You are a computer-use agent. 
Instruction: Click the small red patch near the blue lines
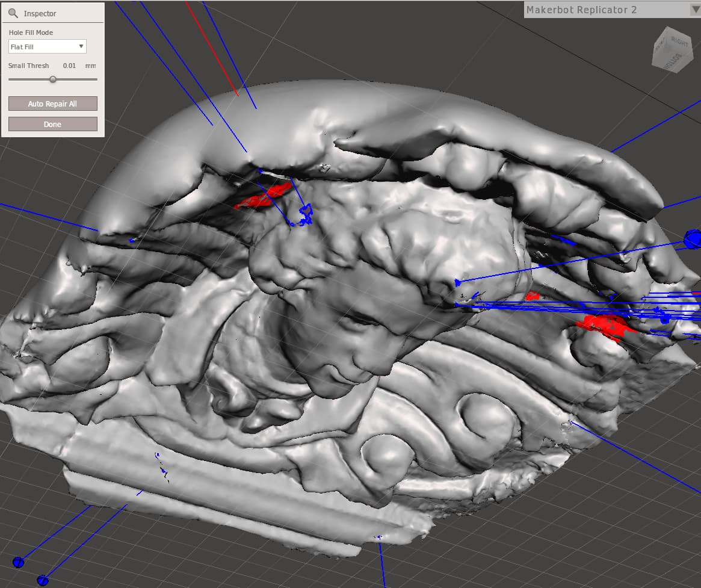click(x=533, y=296)
